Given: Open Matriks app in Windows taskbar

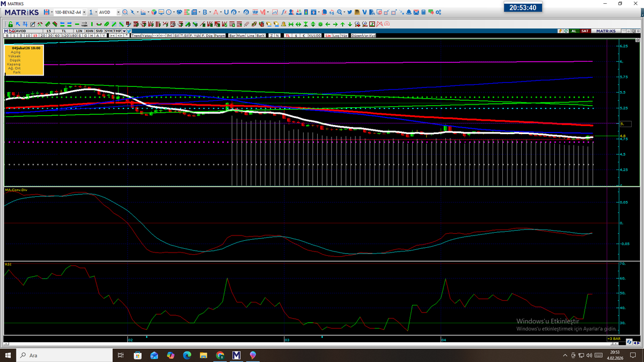Looking at the screenshot, I should (237, 355).
